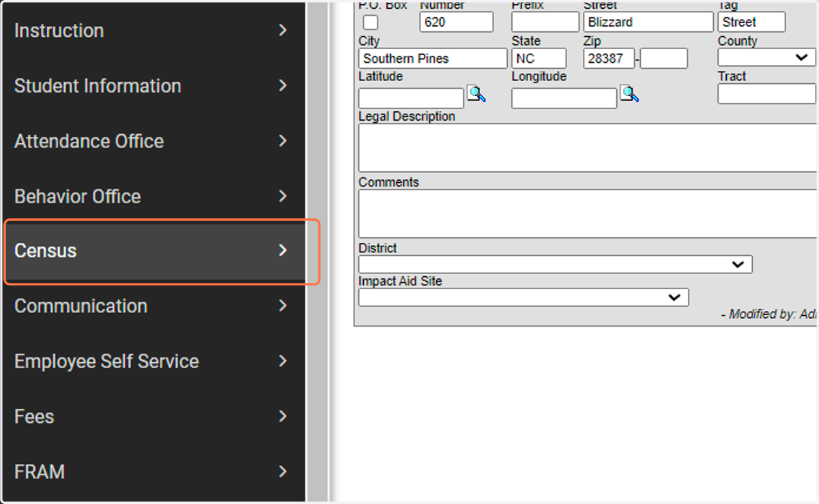This screenshot has height=504, width=819.
Task: Expand the Student Information chevron
Action: (283, 86)
